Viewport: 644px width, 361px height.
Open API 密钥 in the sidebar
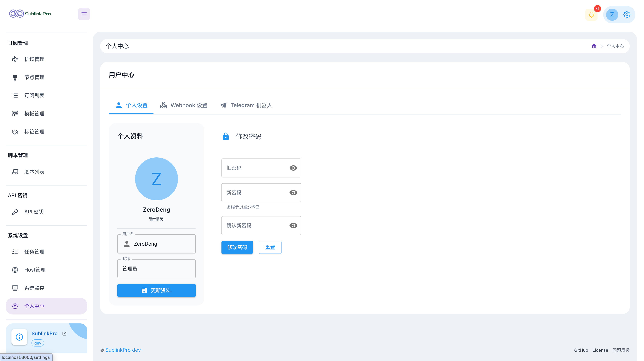[x=47, y=212]
